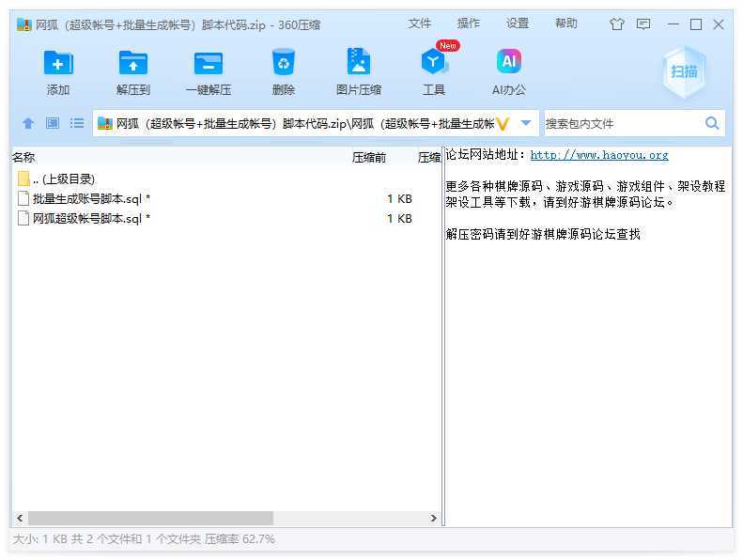Click the 扫描 (Scan) hexagon button

point(683,72)
